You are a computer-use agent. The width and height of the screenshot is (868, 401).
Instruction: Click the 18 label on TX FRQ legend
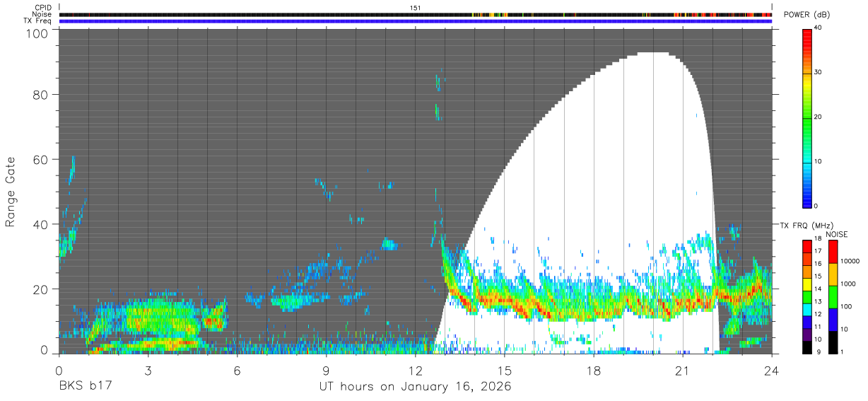click(818, 240)
